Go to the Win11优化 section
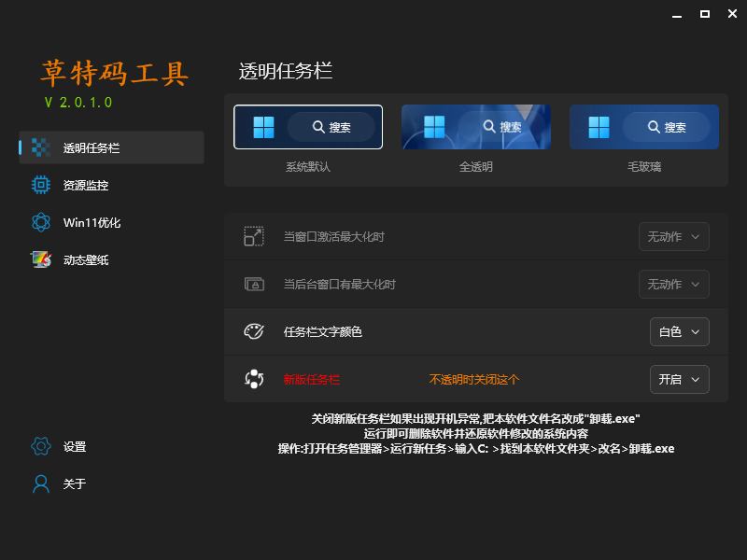This screenshot has height=560, width=747. click(111, 222)
